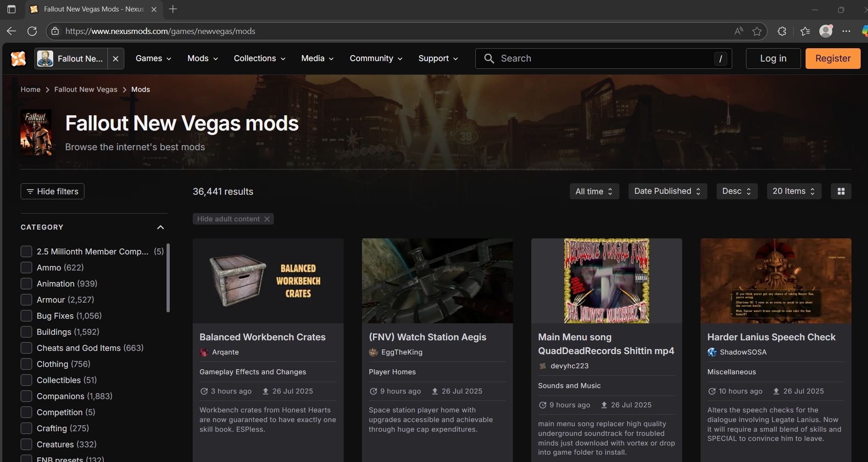The width and height of the screenshot is (868, 462).
Task: Click the Log in button
Action: coord(773,59)
